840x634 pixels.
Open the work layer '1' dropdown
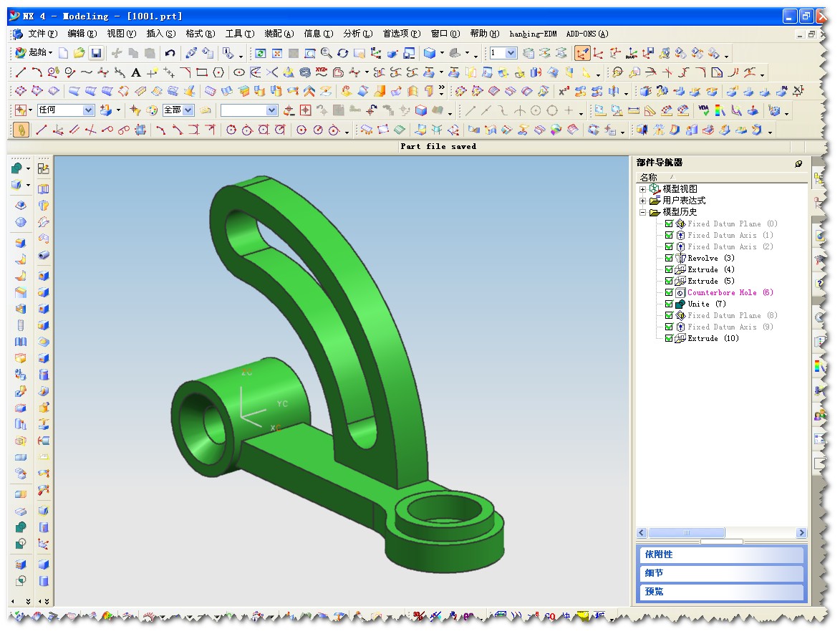[x=511, y=53]
